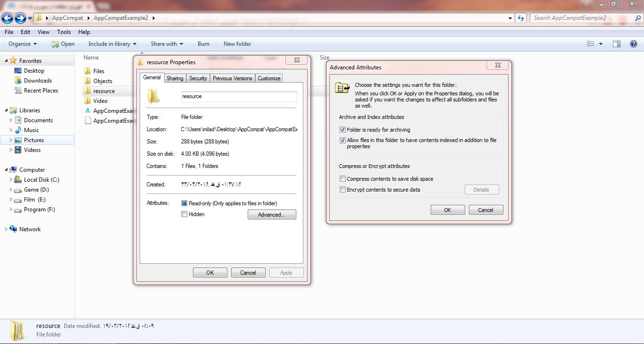Click the folder name text field
The width and height of the screenshot is (644, 344).
(239, 97)
